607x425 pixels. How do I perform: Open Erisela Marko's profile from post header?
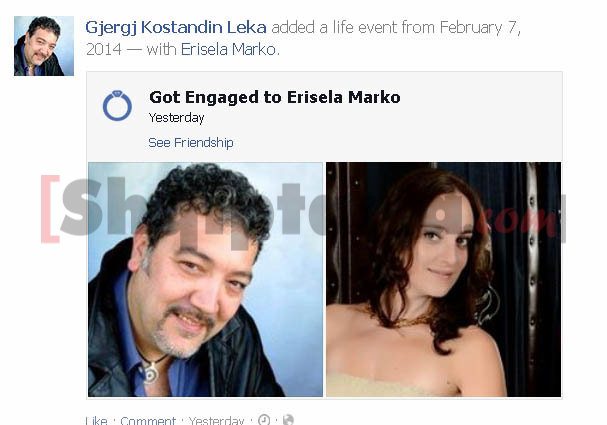click(229, 49)
